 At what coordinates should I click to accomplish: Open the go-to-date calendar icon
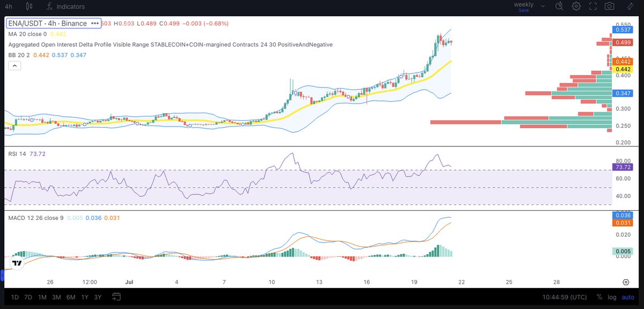(116, 296)
